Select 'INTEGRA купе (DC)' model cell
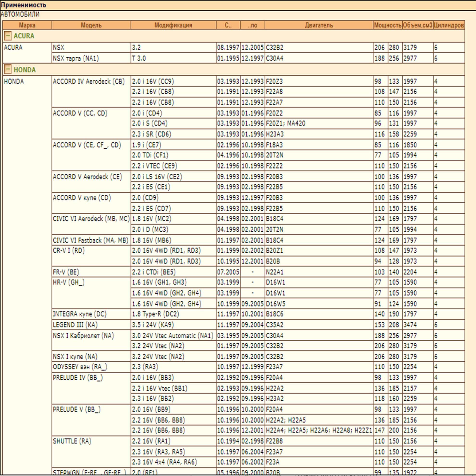 (x=91, y=314)
